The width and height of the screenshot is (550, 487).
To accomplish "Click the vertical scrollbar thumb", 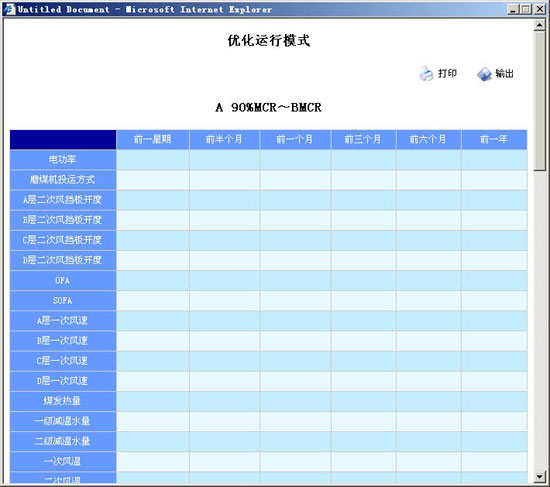I will tap(539, 101).
